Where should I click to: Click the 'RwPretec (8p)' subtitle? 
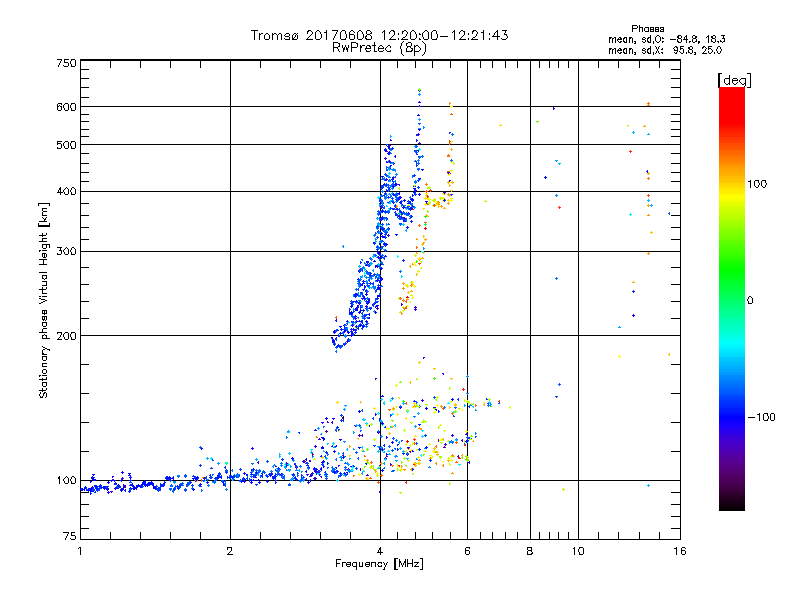(379, 48)
